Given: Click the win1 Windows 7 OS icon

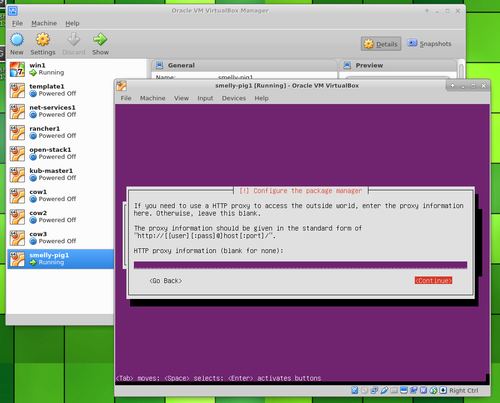Looking at the screenshot, I should (17, 69).
